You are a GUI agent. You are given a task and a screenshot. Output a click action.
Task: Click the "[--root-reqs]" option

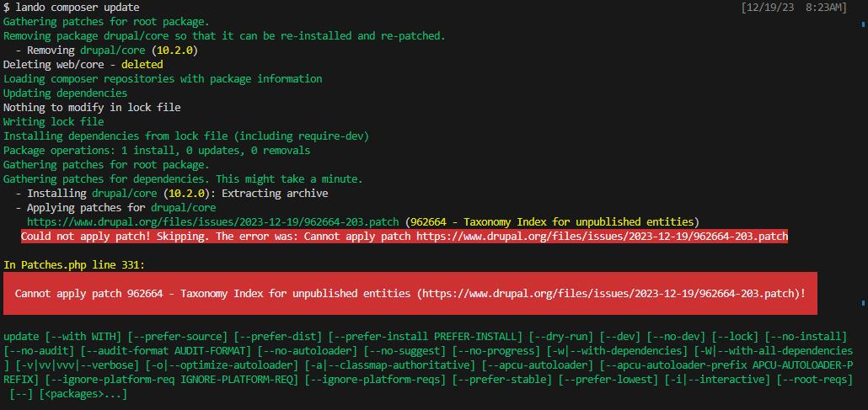coord(815,379)
